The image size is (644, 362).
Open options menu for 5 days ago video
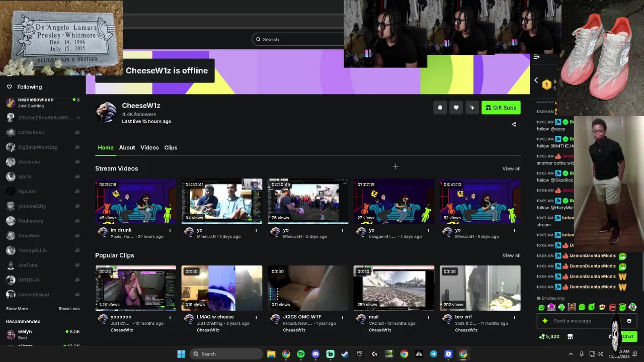(514, 231)
